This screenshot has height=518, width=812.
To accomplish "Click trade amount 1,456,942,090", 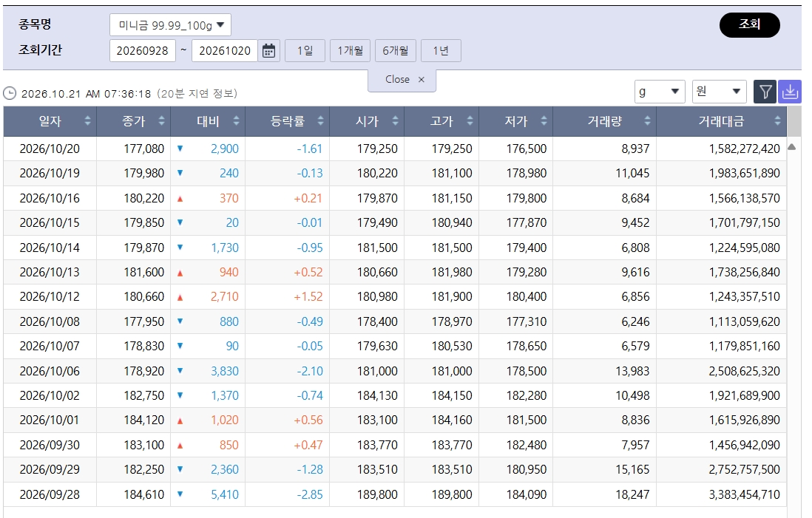I will point(744,445).
